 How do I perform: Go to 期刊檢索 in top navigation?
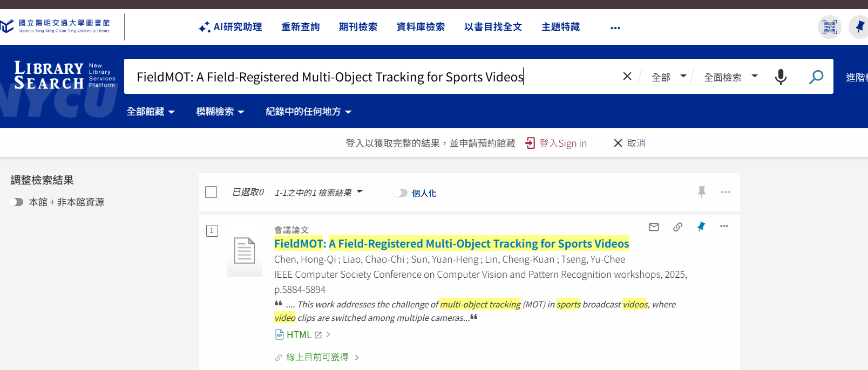pos(358,27)
